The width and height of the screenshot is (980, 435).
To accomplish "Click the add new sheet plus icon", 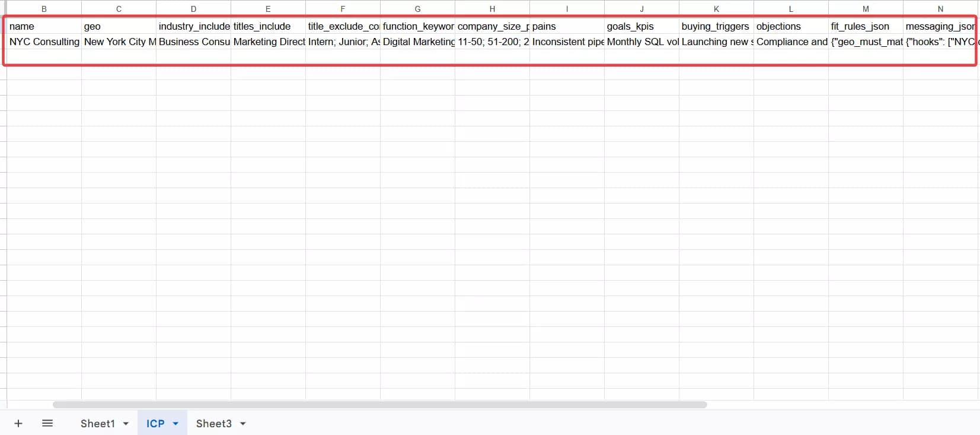I will tap(18, 423).
